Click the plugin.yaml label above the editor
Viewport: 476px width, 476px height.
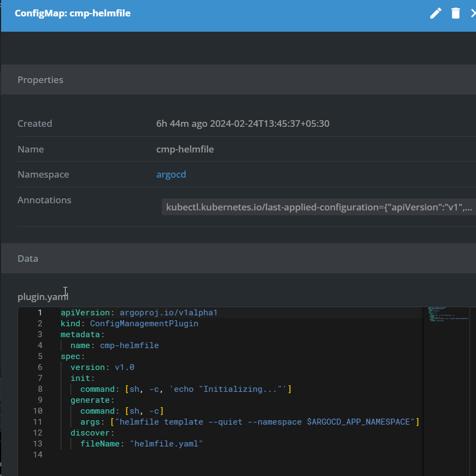tap(43, 297)
